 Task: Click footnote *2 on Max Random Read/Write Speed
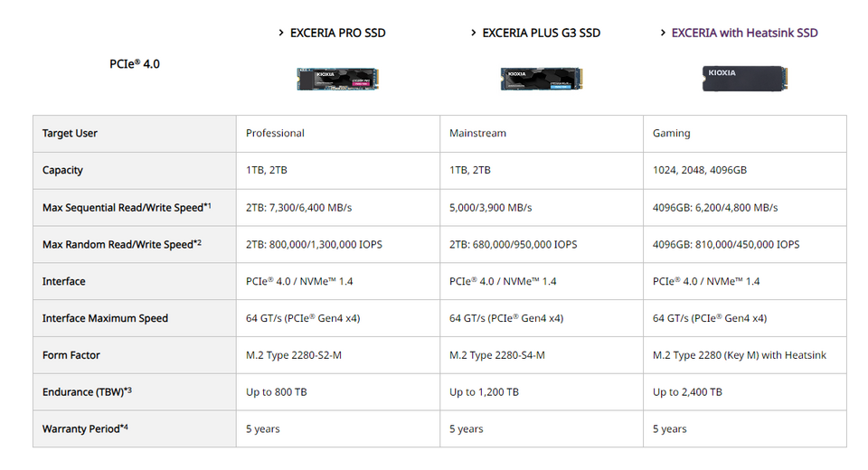[x=198, y=242]
